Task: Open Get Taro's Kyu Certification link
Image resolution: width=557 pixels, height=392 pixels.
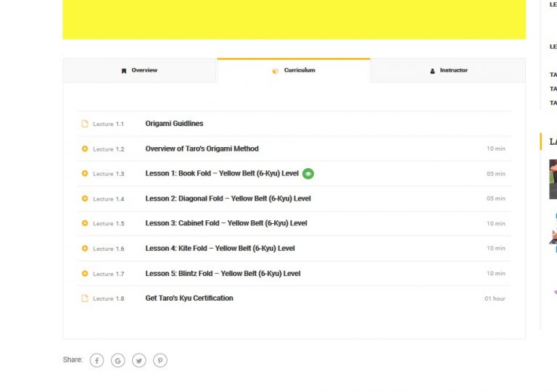Action: pyautogui.click(x=189, y=299)
